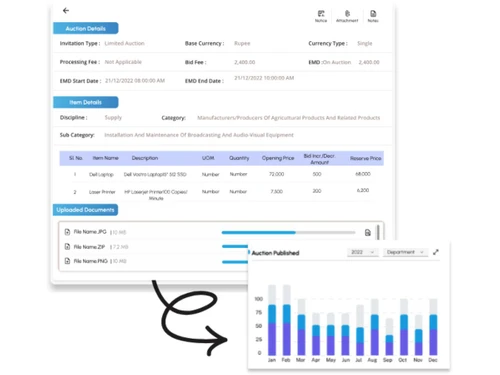This screenshot has width=500, height=375.
Task: Click the Opening Price column header
Action: pyautogui.click(x=278, y=158)
